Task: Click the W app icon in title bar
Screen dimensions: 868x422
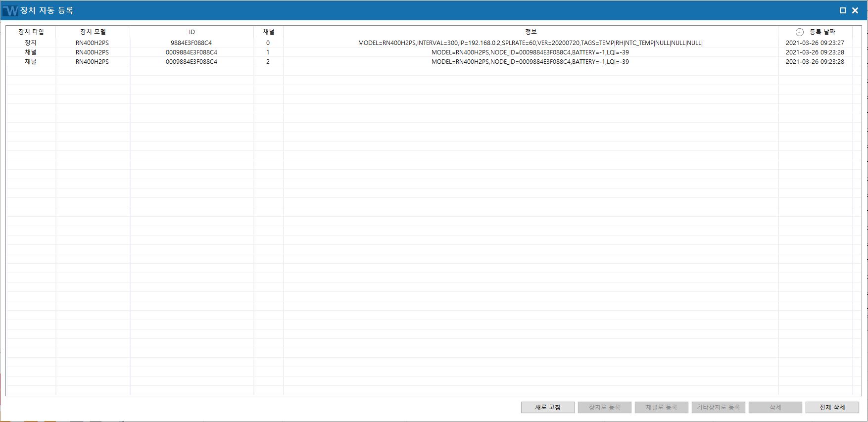Action: (10, 10)
